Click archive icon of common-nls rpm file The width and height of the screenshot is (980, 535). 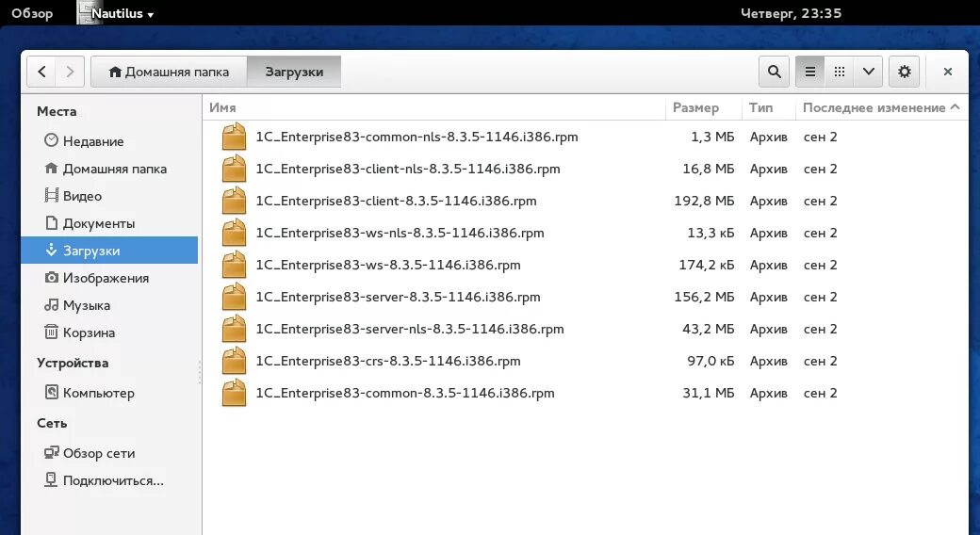click(x=235, y=137)
